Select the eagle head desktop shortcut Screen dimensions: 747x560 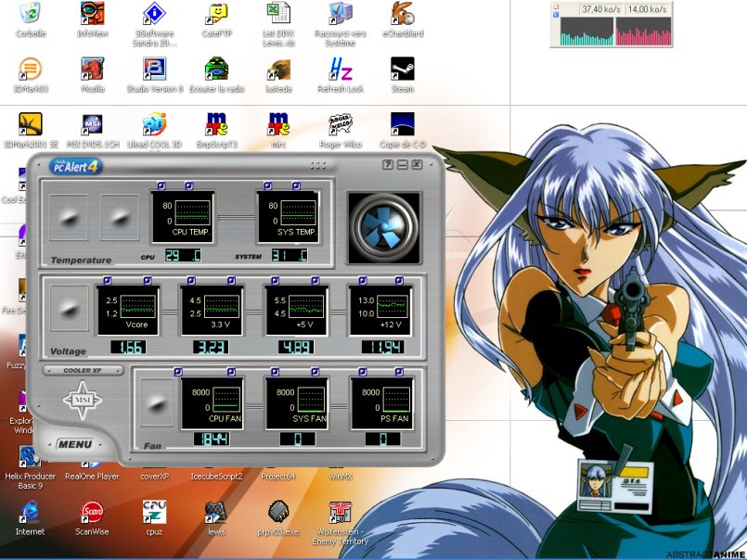(278, 69)
